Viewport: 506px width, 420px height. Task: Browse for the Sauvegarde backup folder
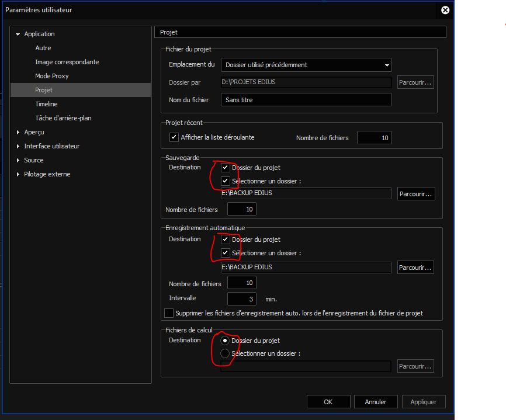[416, 194]
